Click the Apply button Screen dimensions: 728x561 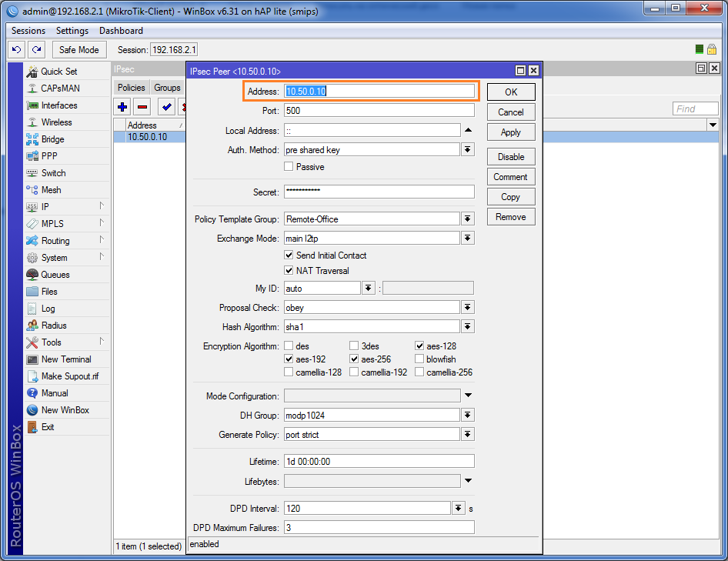coord(511,132)
